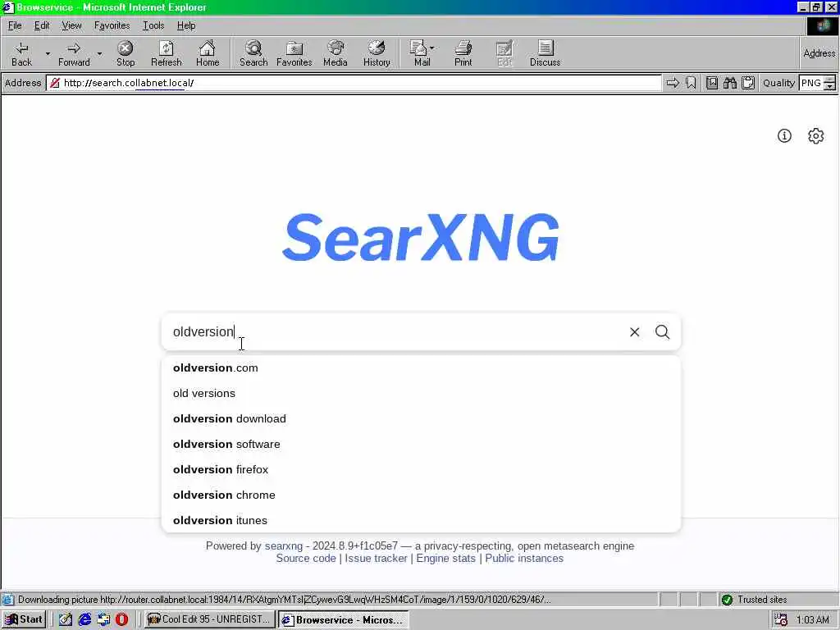Clear the search query with X

tap(634, 332)
